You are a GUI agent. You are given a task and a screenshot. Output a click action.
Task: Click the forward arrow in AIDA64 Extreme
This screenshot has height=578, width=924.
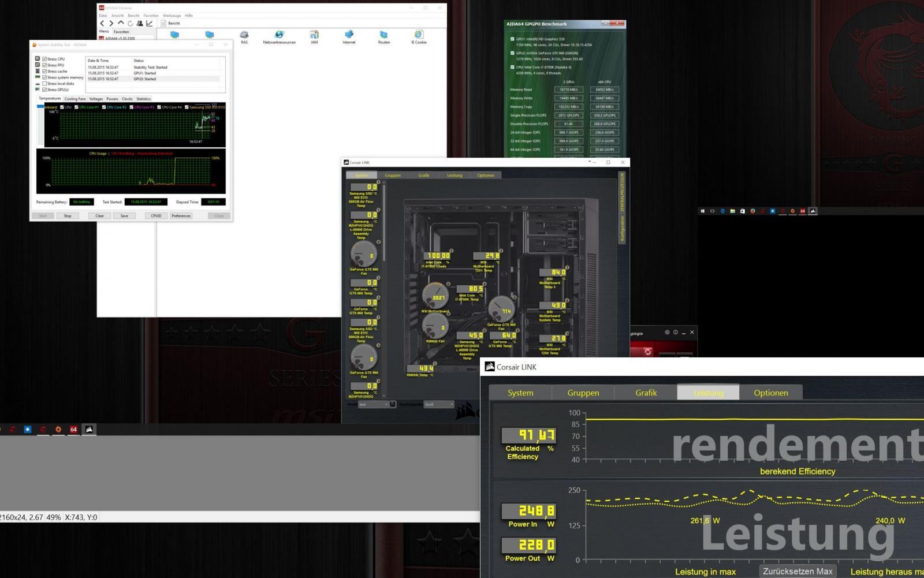pyautogui.click(x=111, y=23)
